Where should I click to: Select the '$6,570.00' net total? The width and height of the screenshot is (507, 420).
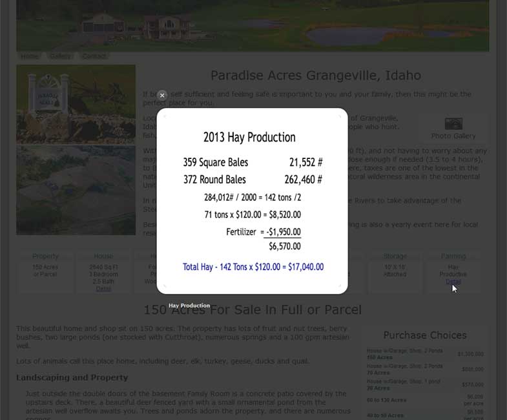pyautogui.click(x=285, y=246)
